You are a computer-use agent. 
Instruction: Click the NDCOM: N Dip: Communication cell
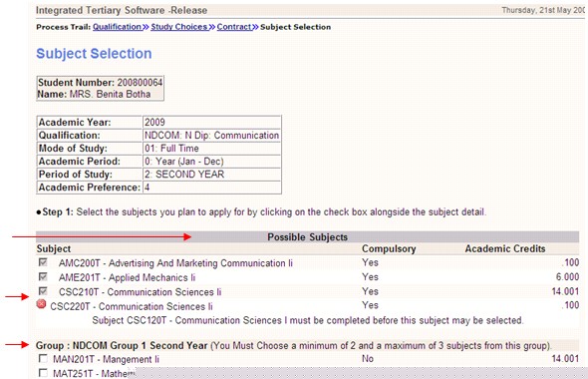coord(212,135)
